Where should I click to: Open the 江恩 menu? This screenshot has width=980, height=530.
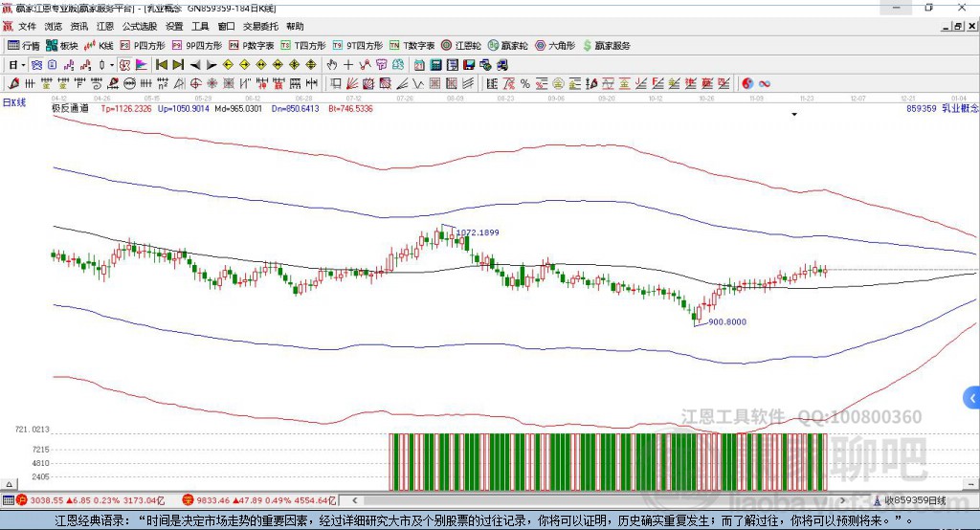104,27
